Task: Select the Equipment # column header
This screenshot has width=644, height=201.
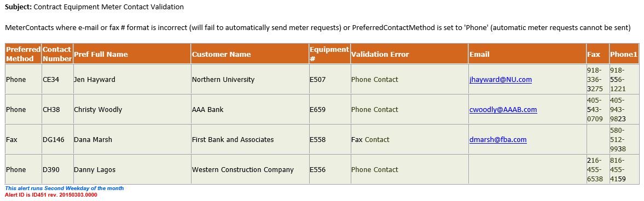Action: (x=329, y=54)
